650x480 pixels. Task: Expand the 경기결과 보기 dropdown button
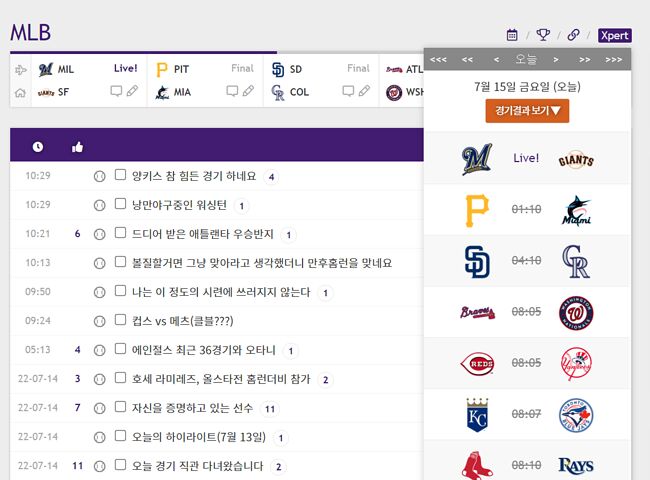527,111
